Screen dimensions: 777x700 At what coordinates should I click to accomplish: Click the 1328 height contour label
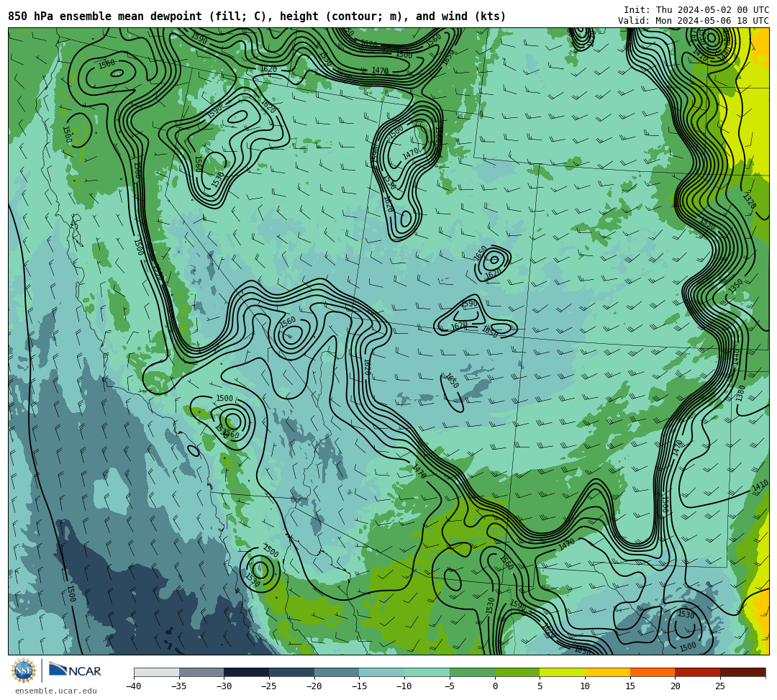750,201
